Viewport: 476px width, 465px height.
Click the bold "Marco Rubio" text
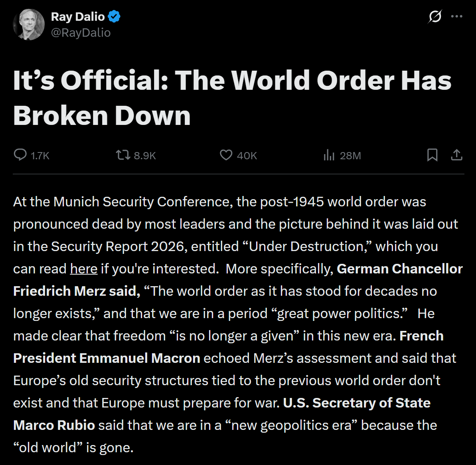pos(54,425)
